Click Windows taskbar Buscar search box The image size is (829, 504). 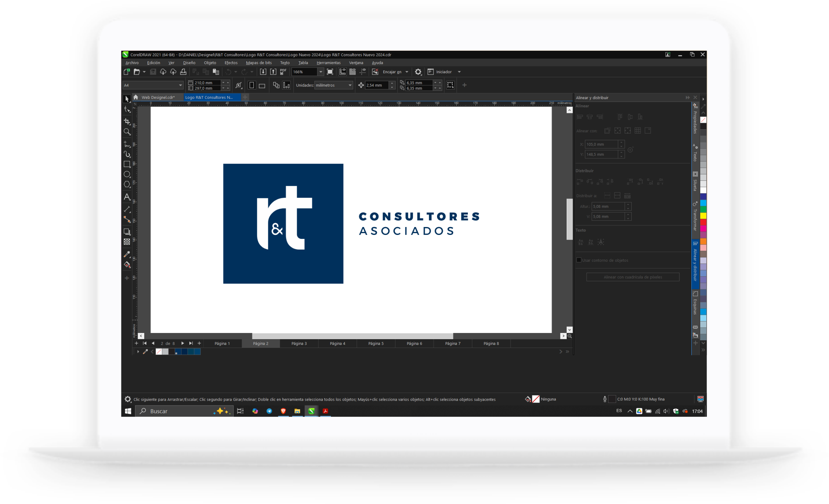point(184,411)
